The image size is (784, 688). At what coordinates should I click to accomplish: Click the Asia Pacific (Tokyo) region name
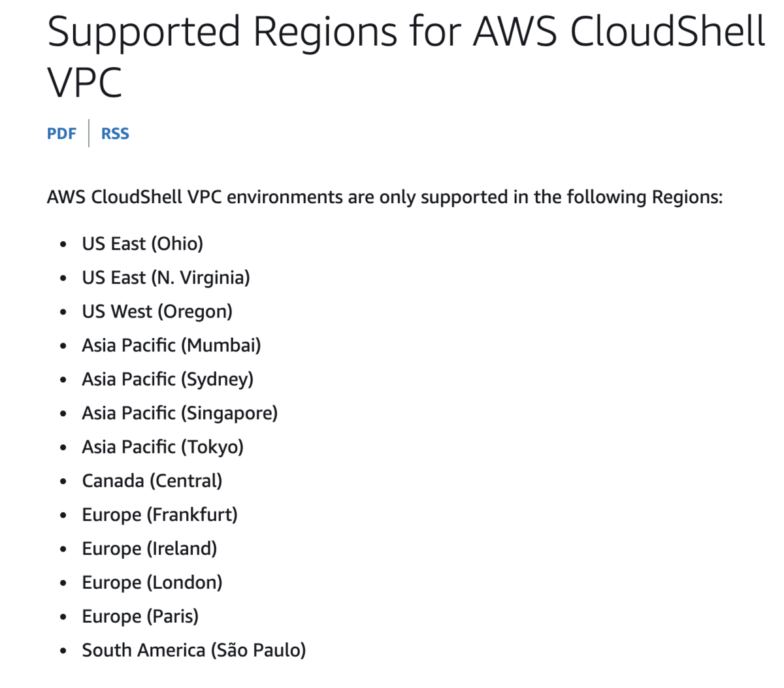(x=163, y=447)
